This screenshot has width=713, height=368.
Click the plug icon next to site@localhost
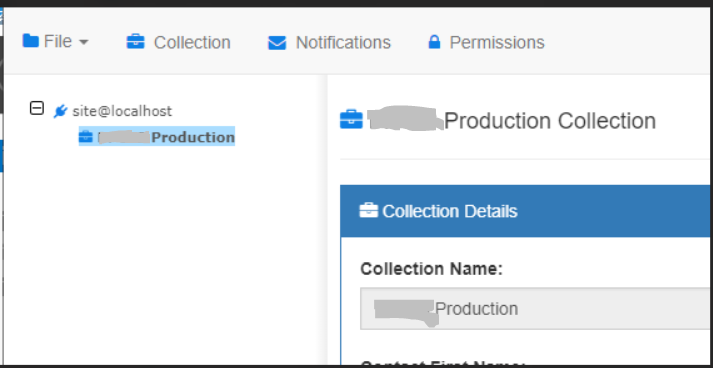(60, 111)
